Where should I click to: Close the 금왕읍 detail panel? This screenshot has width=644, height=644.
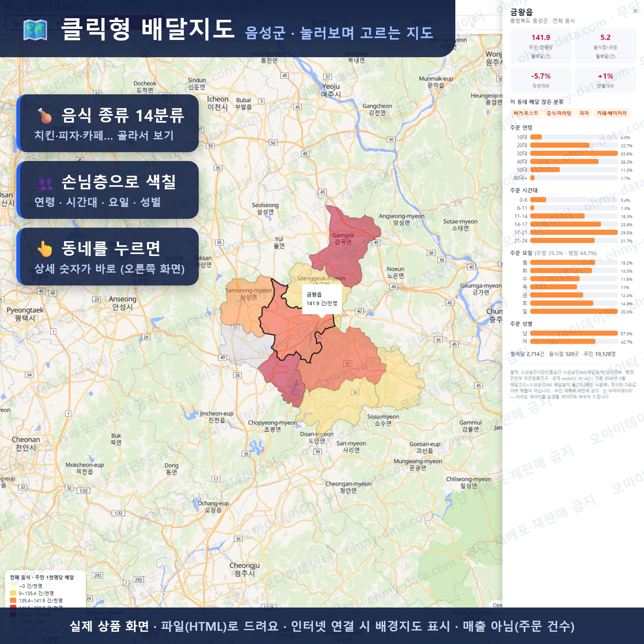point(635,11)
